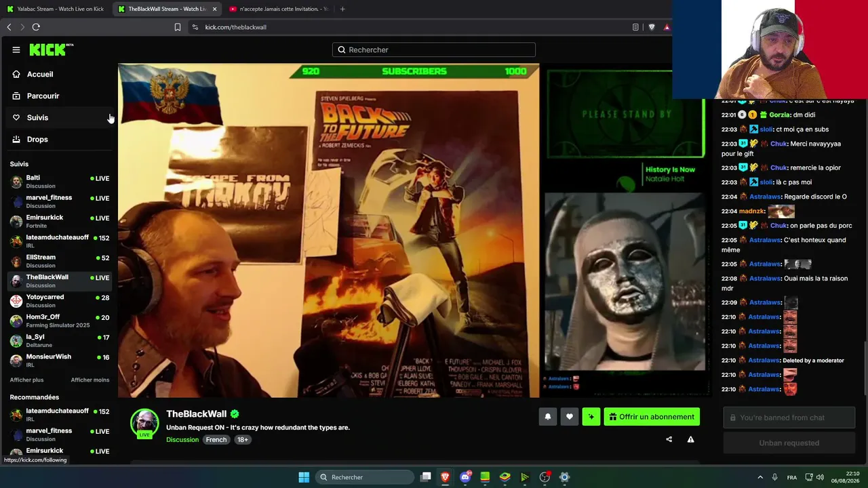Go to Kick home via the logo
Viewport: 868px width, 488px height.
(51, 49)
